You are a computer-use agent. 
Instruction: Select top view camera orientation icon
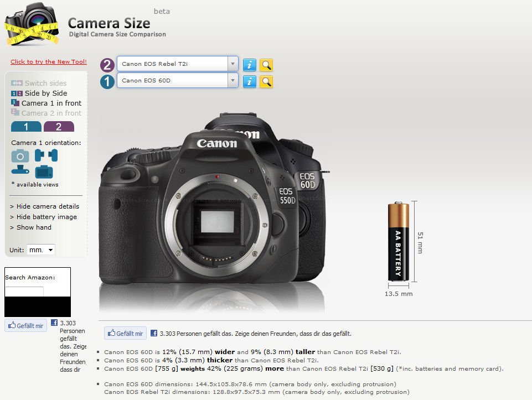pos(20,169)
